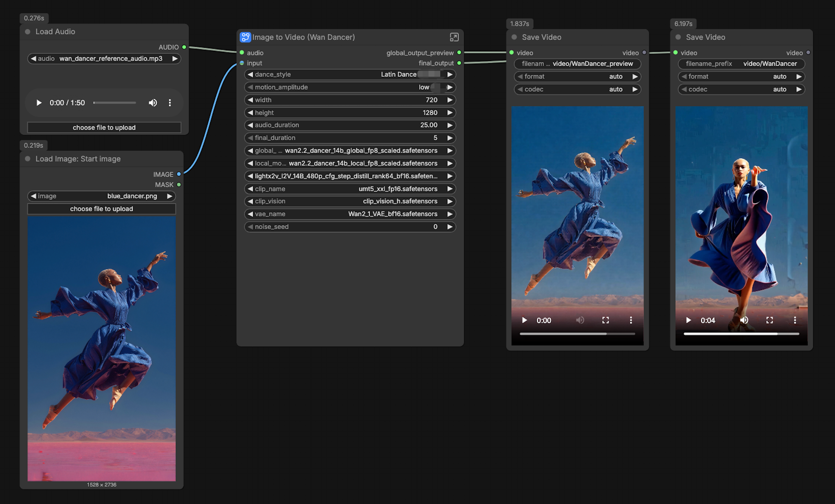Toggle mute on the preview video

(580, 320)
